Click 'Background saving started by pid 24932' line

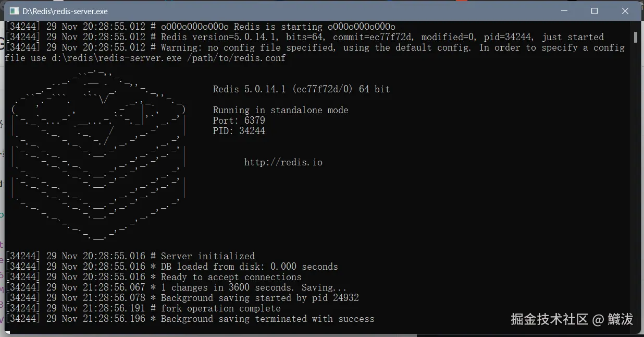182,298
